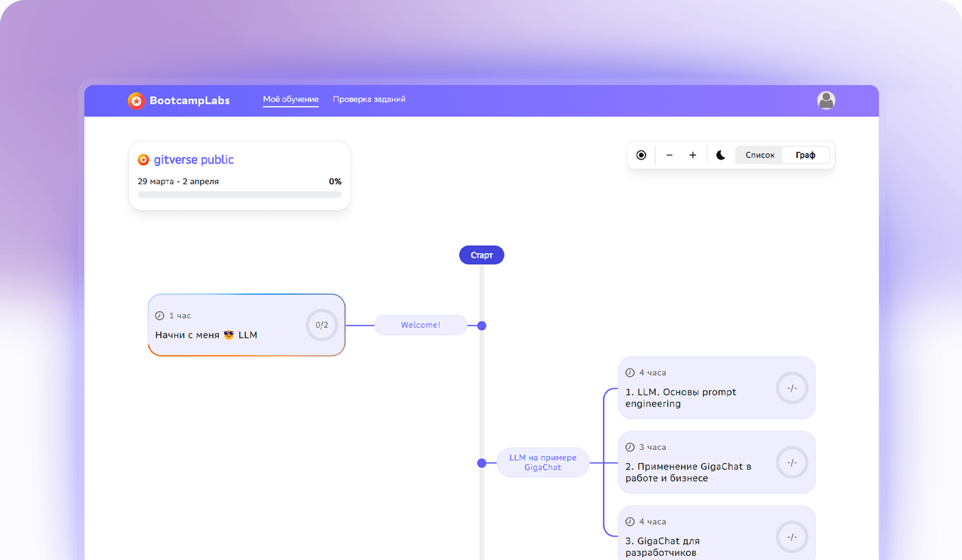Expand the LLM на примере GigaChat node
This screenshot has height=560, width=962.
543,462
